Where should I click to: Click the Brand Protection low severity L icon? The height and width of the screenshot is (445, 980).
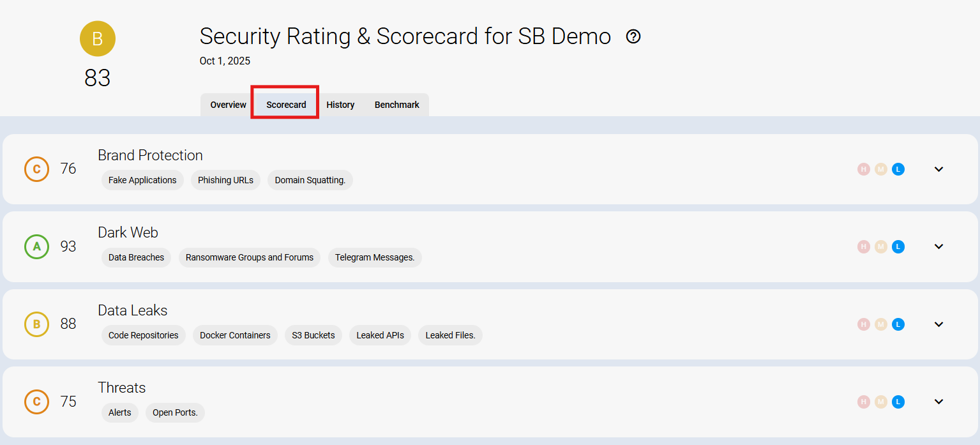coord(898,169)
